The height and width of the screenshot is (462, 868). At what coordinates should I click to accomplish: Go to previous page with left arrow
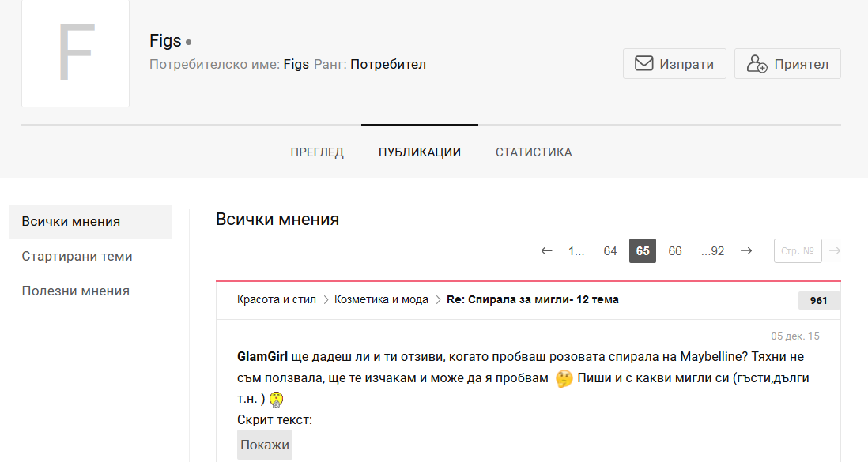pyautogui.click(x=546, y=251)
